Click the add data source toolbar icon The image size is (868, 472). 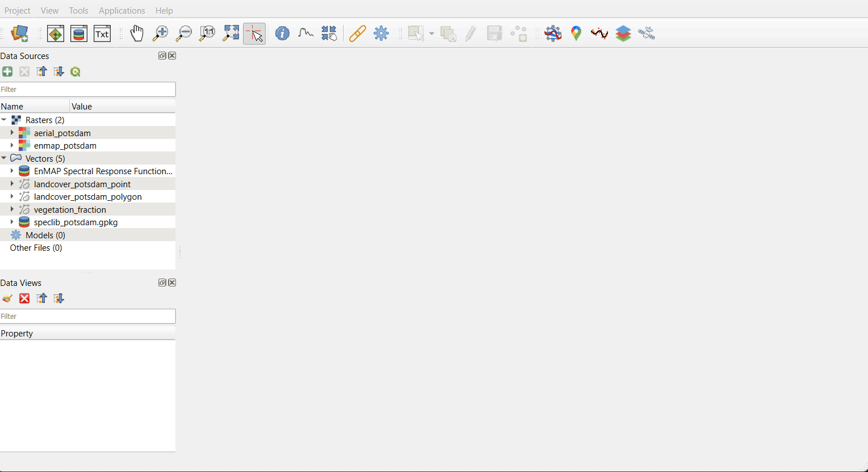coord(19,34)
